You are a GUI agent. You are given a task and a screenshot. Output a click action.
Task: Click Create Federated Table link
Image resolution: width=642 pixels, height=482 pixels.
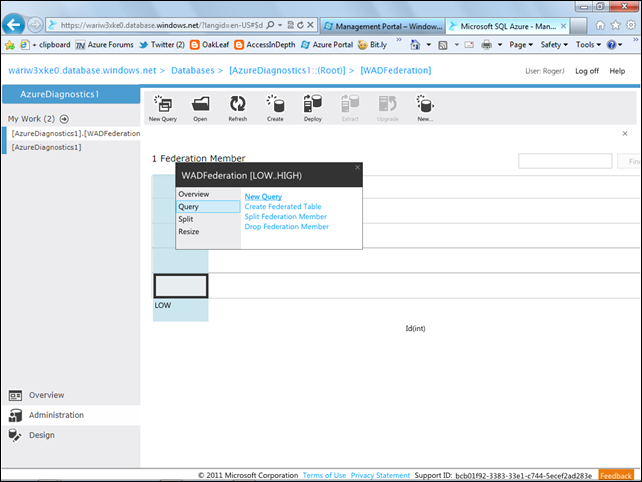click(x=283, y=207)
